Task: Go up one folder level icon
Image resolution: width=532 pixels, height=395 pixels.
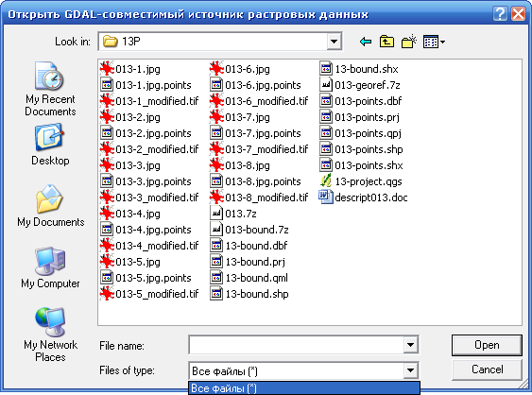Action: coord(386,42)
